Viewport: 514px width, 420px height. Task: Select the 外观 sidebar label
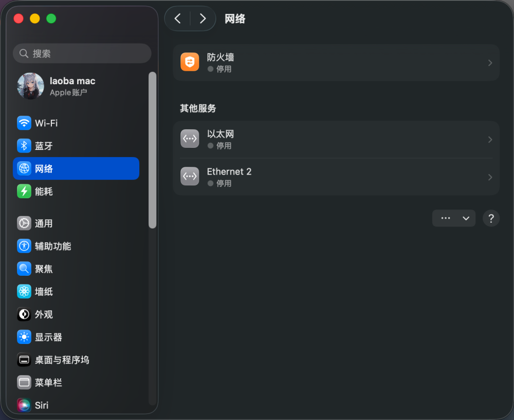pyautogui.click(x=44, y=315)
